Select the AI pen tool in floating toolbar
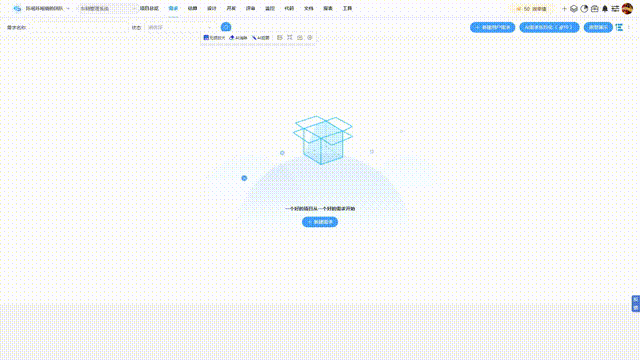The image size is (640, 360). point(261,38)
